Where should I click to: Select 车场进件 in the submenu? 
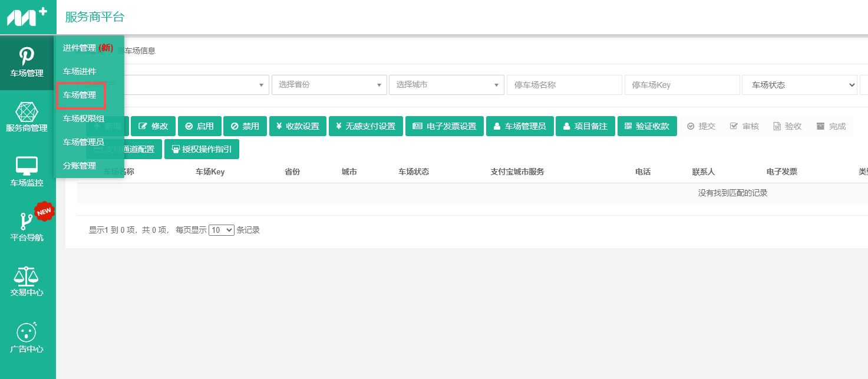tap(80, 71)
